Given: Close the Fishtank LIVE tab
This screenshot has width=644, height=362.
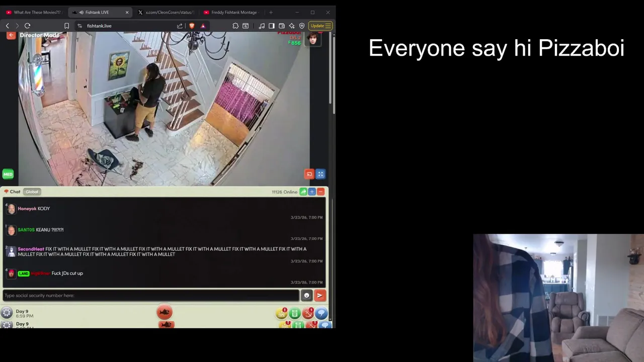Looking at the screenshot, I should (x=127, y=12).
